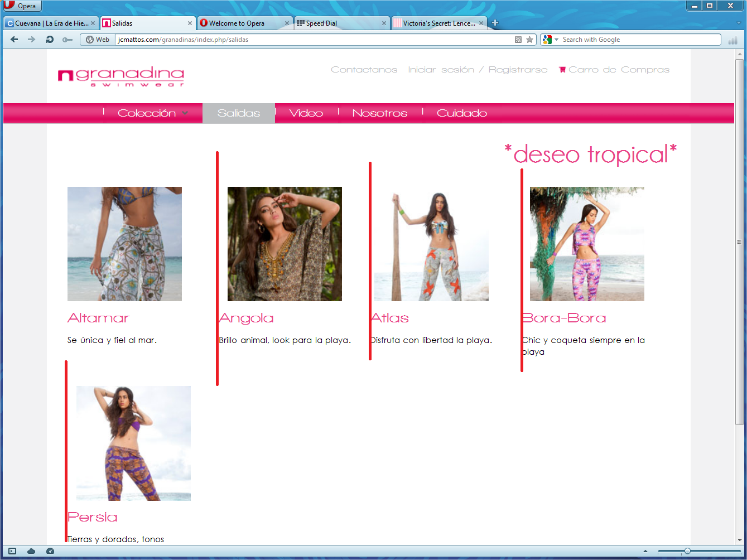This screenshot has height=560, width=747.
Task: Click text "Se única y fiel al mar."
Action: (x=112, y=340)
